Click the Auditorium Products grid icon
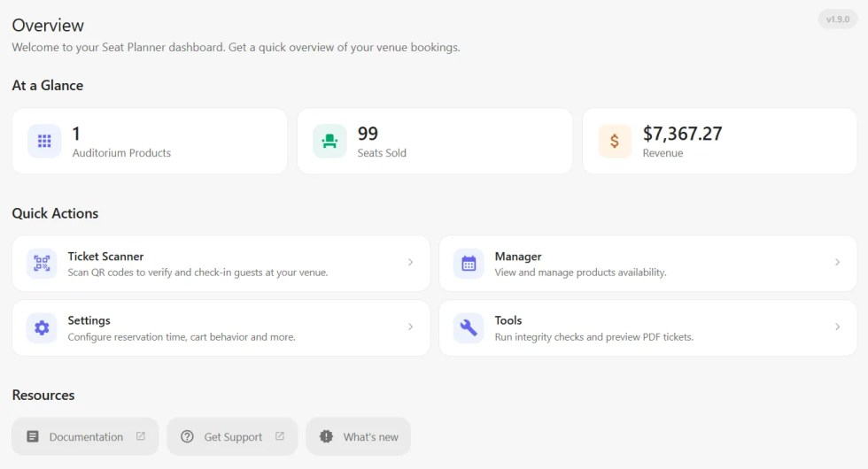This screenshot has width=868, height=469. point(44,141)
